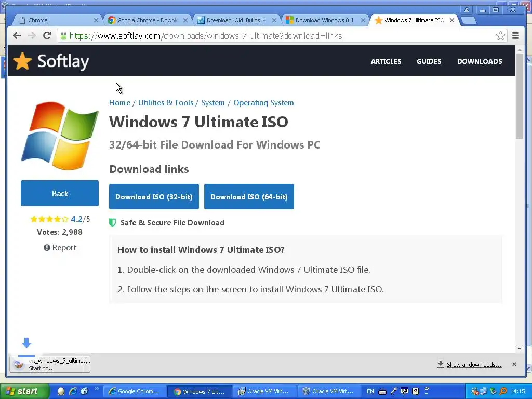Open the GUIDES menu
Image resolution: width=532 pixels, height=399 pixels.
pos(429,61)
